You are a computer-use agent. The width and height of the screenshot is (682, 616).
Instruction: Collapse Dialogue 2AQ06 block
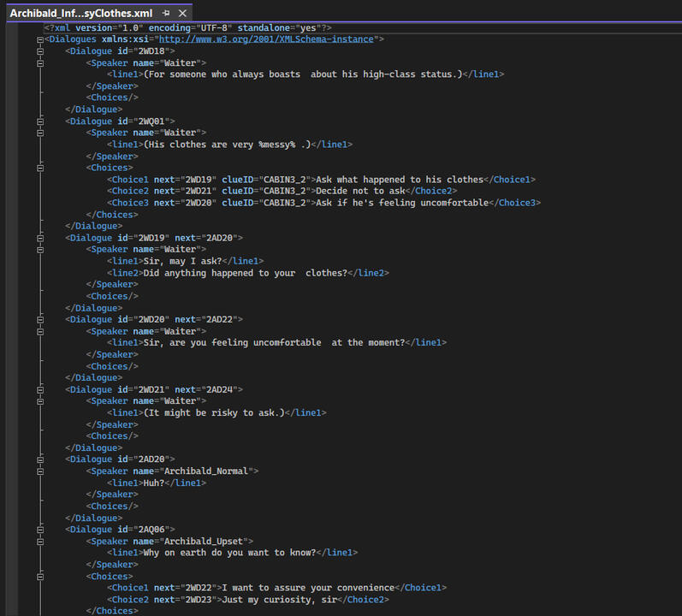tap(39, 530)
